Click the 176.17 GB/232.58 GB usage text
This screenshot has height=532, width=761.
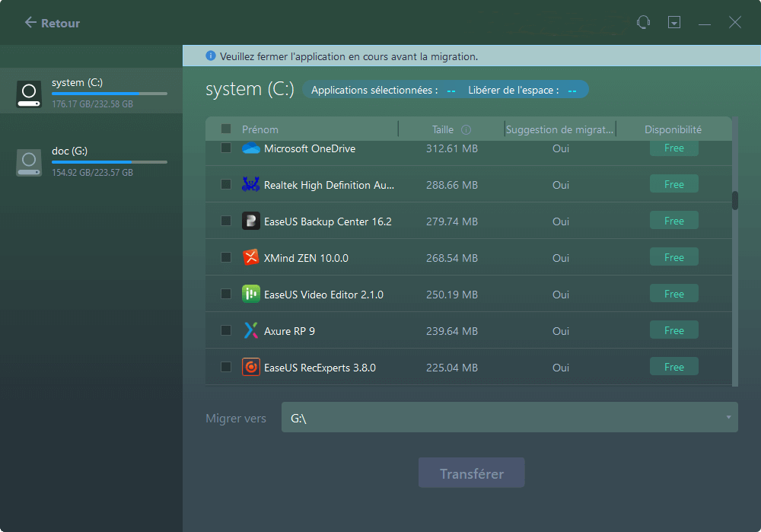92,104
